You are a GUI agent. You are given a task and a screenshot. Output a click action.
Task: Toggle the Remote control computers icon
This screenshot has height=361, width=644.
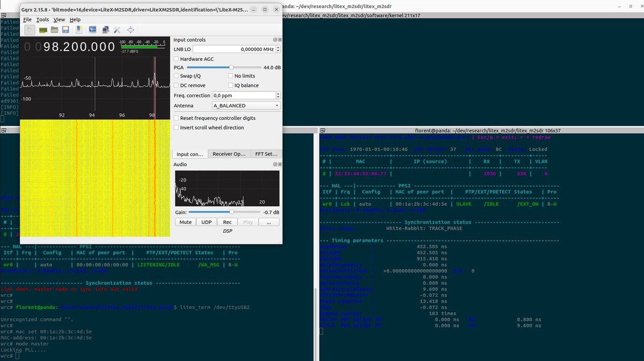point(105,30)
